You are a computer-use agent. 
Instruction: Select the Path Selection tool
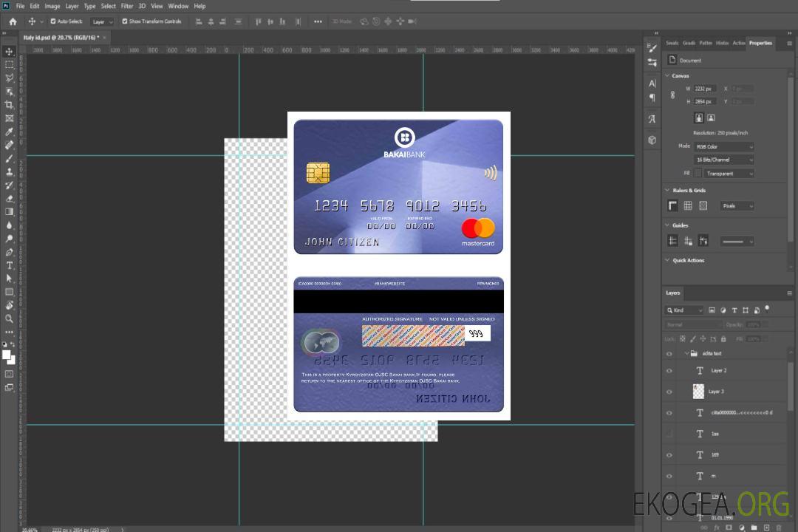pyautogui.click(x=9, y=279)
